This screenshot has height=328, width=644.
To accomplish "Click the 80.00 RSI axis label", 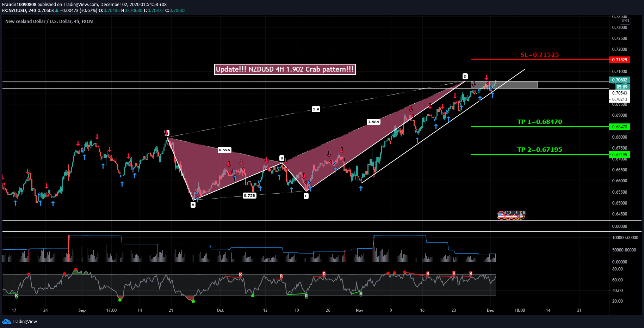I will coord(618,269).
